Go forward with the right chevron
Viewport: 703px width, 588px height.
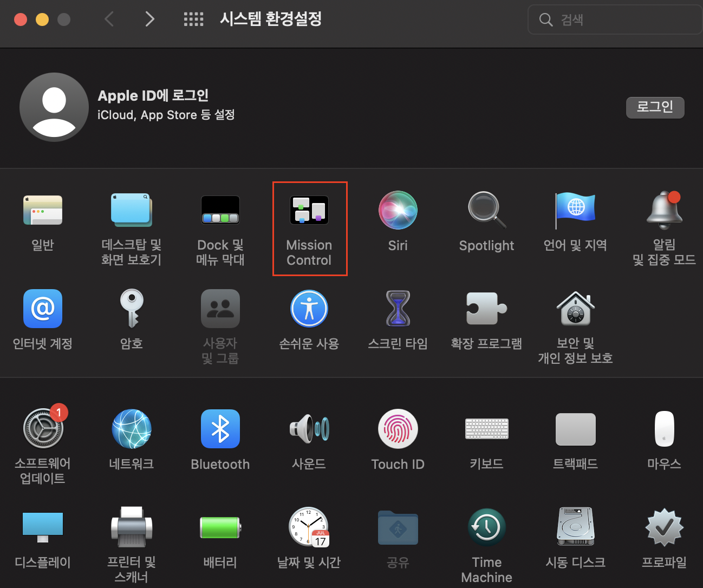click(150, 19)
